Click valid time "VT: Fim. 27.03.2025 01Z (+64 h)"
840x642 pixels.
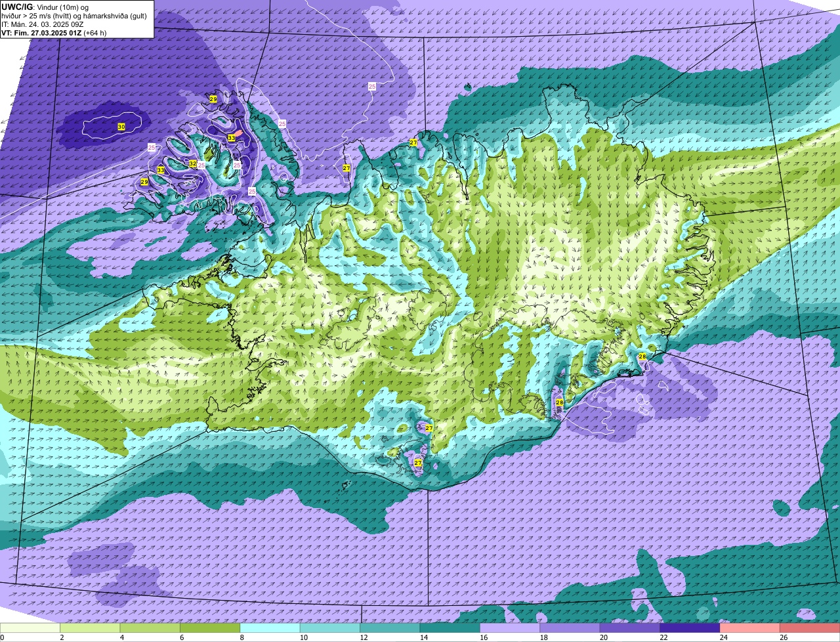tap(54, 33)
